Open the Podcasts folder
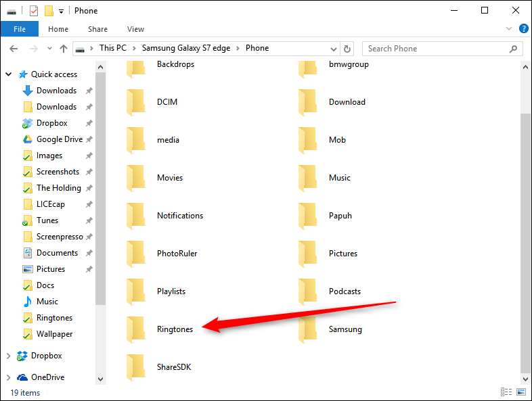The height and width of the screenshot is (401, 532). coord(330,291)
